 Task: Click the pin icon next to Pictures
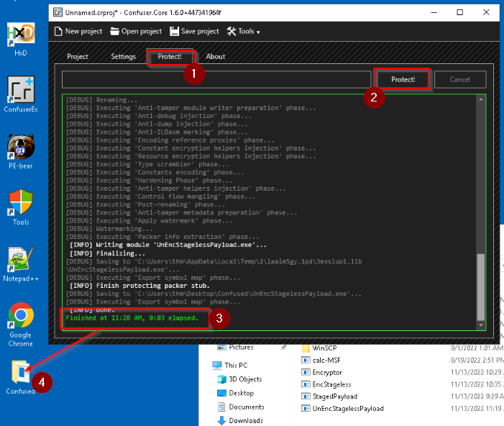(x=283, y=347)
